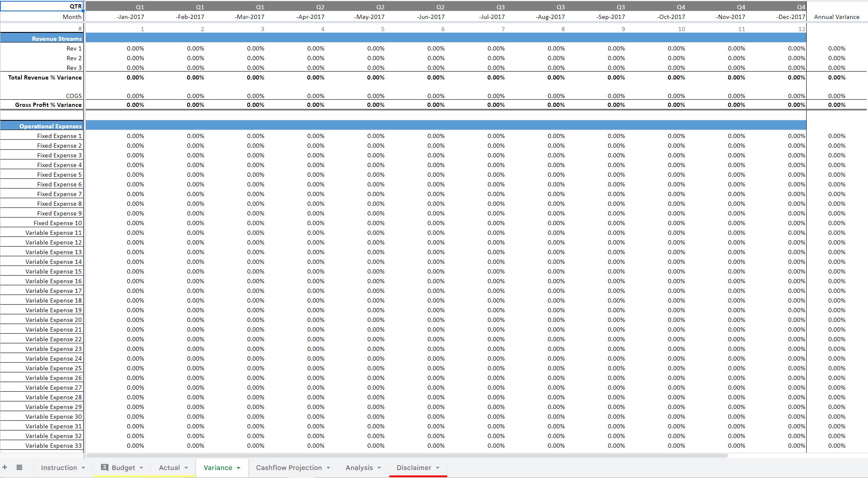Click the Operational Expenses section icon
The height and width of the screenshot is (478, 868).
pyautogui.click(x=44, y=125)
